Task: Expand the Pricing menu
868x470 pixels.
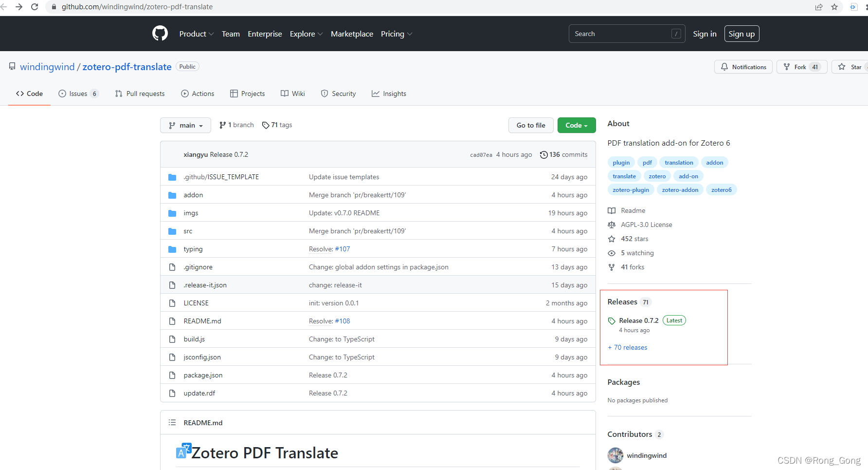Action: (x=397, y=34)
